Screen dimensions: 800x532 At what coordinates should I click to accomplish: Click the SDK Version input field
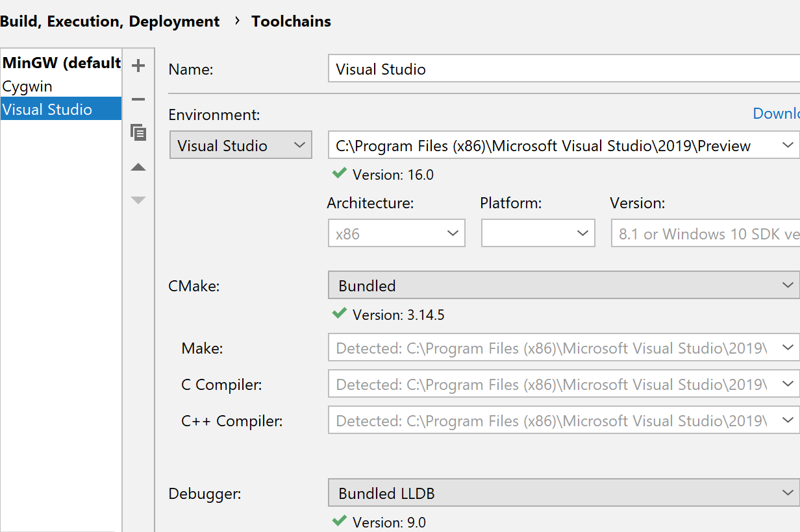coord(705,234)
